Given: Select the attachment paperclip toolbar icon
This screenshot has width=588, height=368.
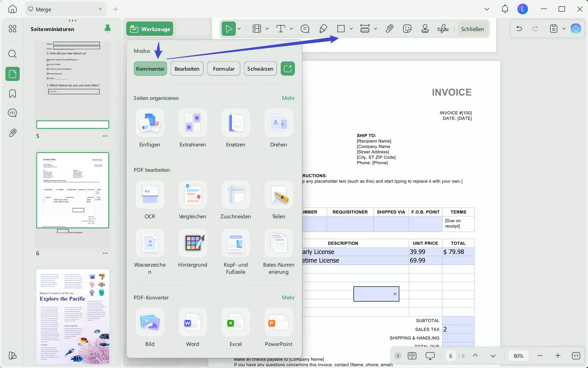Looking at the screenshot, I should pos(389,29).
